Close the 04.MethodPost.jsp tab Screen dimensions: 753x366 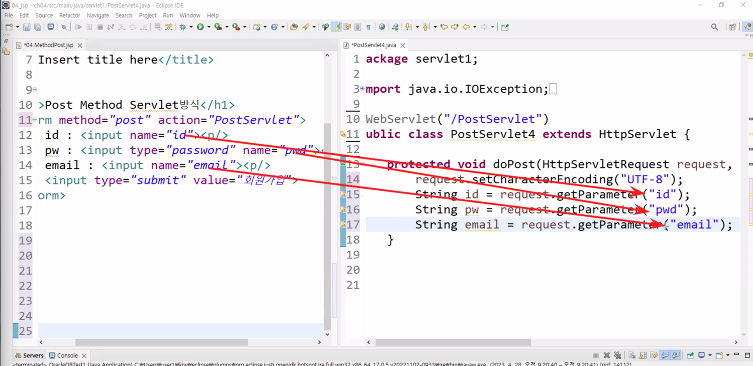point(80,45)
